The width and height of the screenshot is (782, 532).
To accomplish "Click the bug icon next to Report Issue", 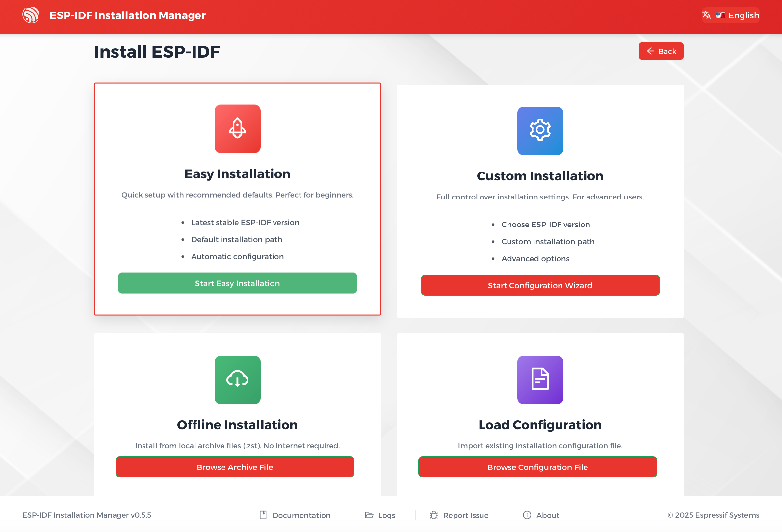I will click(x=434, y=515).
